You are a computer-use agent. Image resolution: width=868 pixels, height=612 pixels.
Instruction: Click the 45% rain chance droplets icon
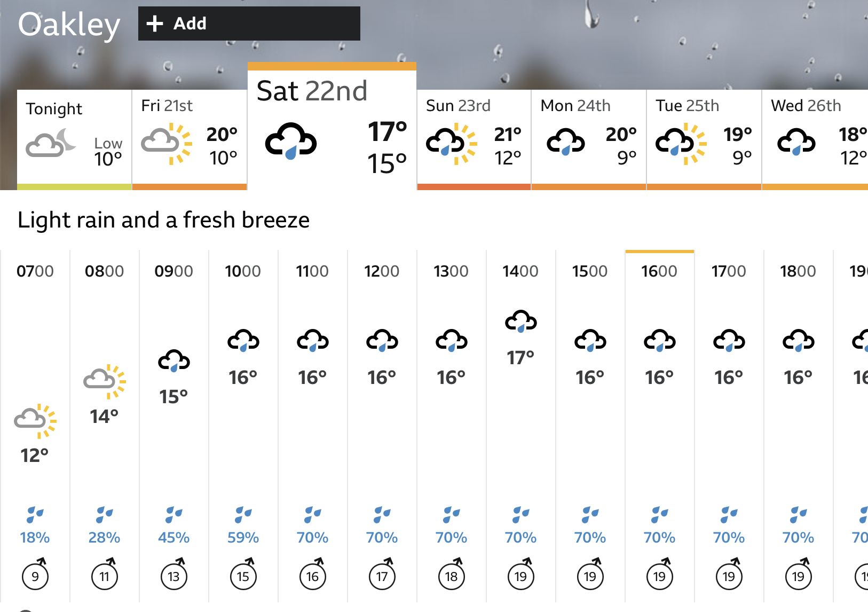click(x=174, y=515)
